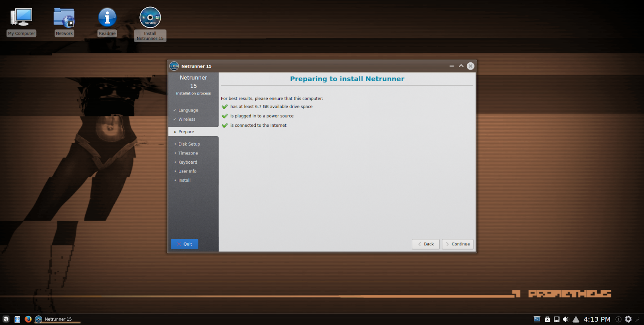Image resolution: width=644 pixels, height=325 pixels.
Task: Click the Netrunner disc icon in title bar
Action: 174,66
